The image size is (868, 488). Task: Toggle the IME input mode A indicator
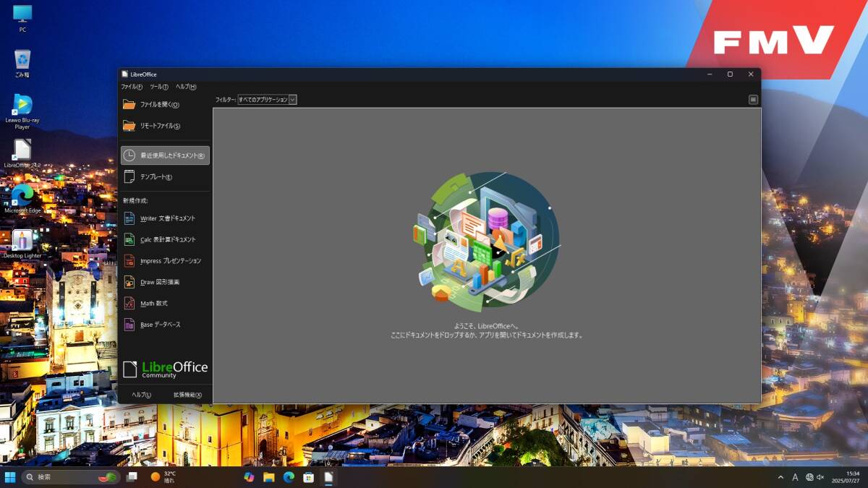(795, 477)
